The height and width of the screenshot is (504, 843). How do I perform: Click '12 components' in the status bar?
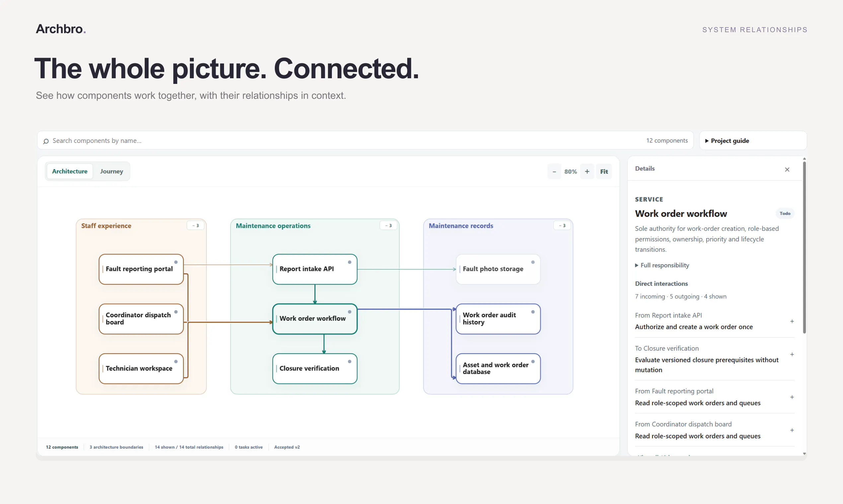(62, 447)
